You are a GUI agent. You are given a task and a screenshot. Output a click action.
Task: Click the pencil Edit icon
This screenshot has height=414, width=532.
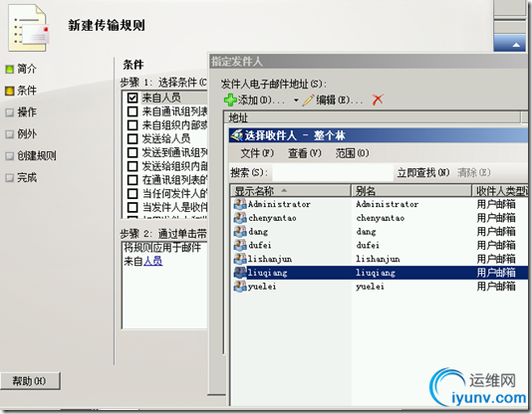(308, 101)
